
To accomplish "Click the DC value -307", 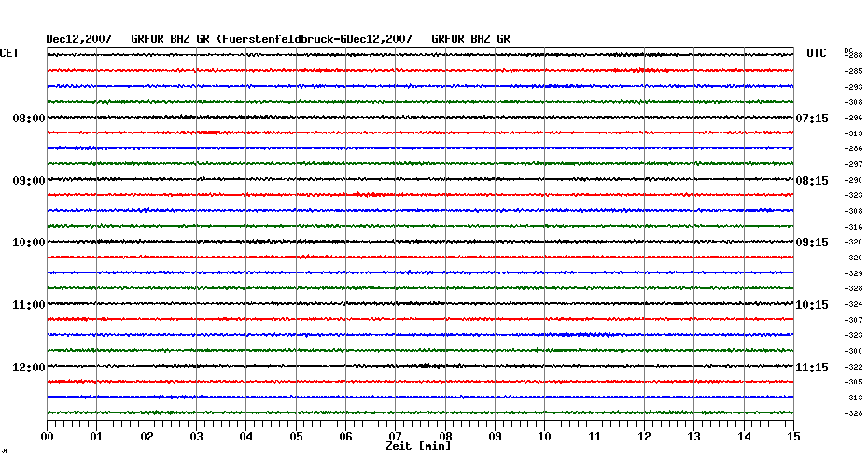I will [854, 320].
